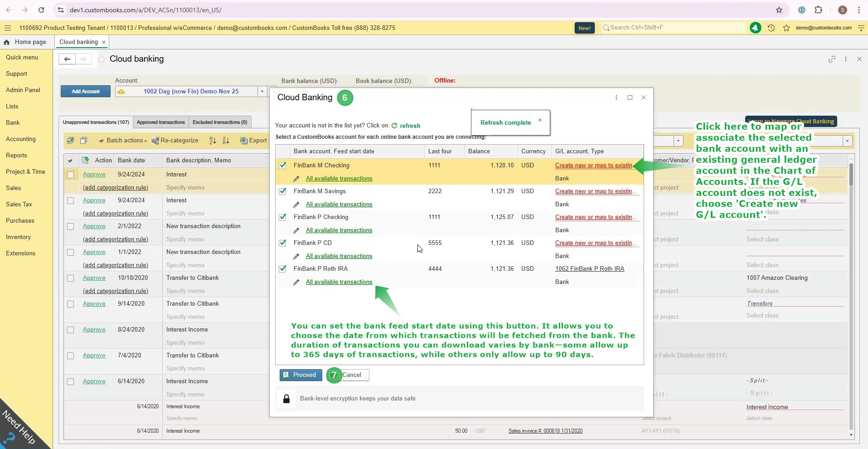Click the favorite star beside Cloud banking title
Screen dimensions: 868x449
point(102,59)
